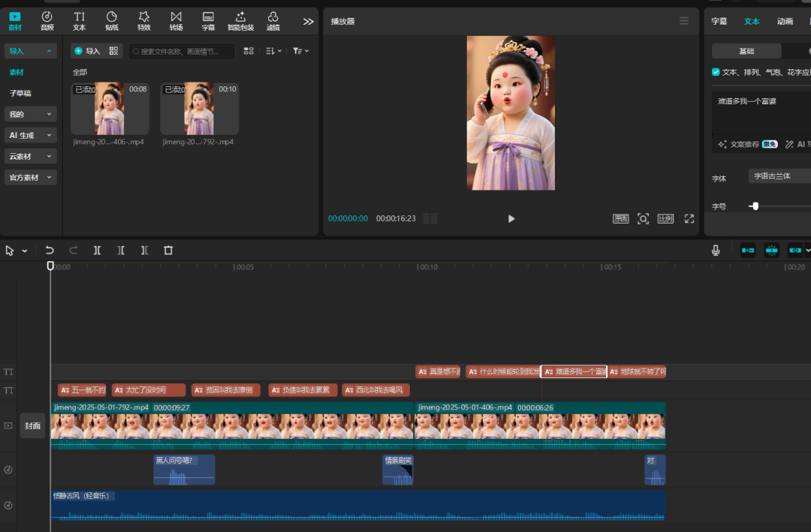Image resolution: width=811 pixels, height=532 pixels.
Task: Open the 转场 transitions panel
Action: pyautogui.click(x=176, y=21)
